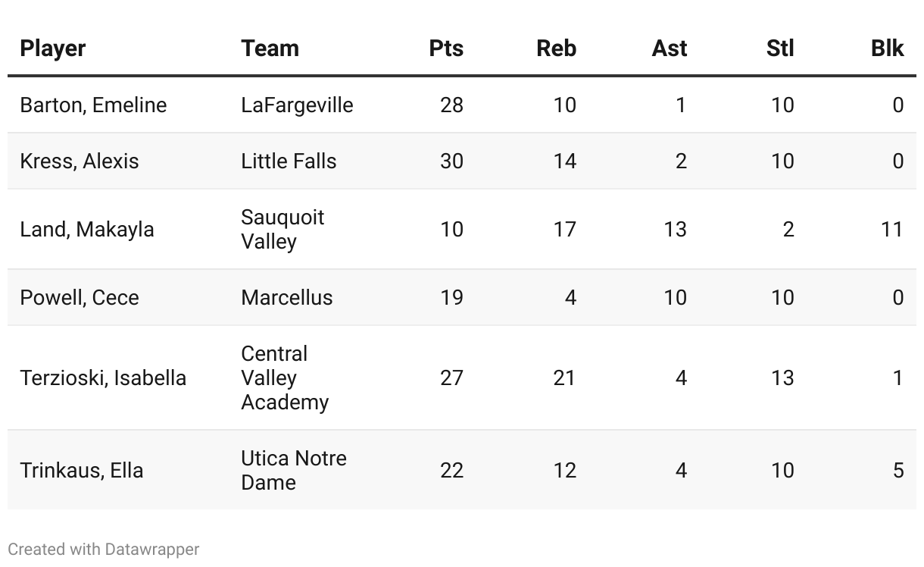Click the Reb column header
The image size is (924, 567).
(556, 49)
